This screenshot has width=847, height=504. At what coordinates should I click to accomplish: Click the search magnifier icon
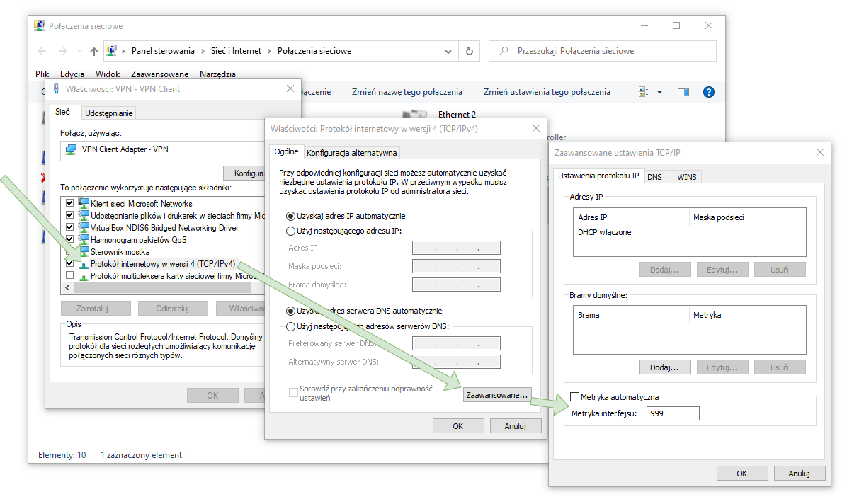coord(504,51)
